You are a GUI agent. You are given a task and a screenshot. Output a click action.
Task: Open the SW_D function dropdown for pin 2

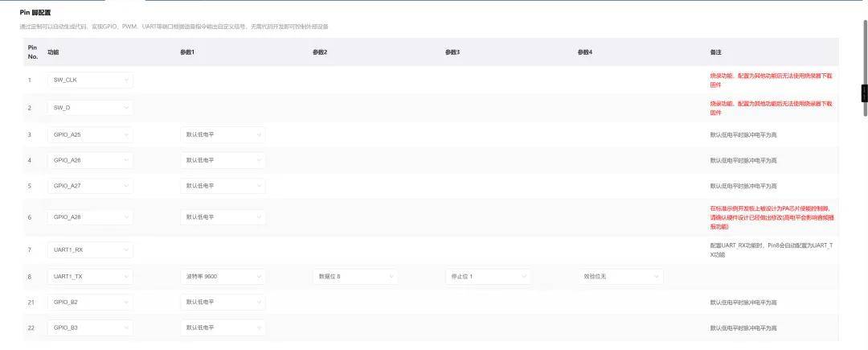[x=90, y=108]
